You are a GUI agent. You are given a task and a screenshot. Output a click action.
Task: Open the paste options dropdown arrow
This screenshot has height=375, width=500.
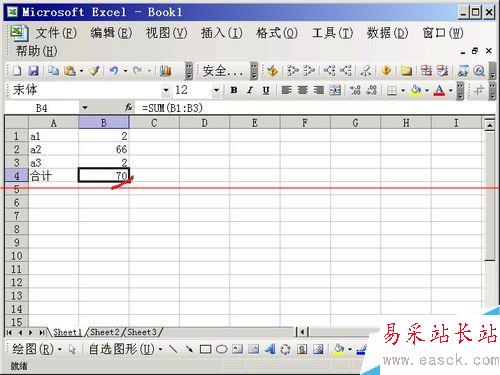click(x=81, y=71)
